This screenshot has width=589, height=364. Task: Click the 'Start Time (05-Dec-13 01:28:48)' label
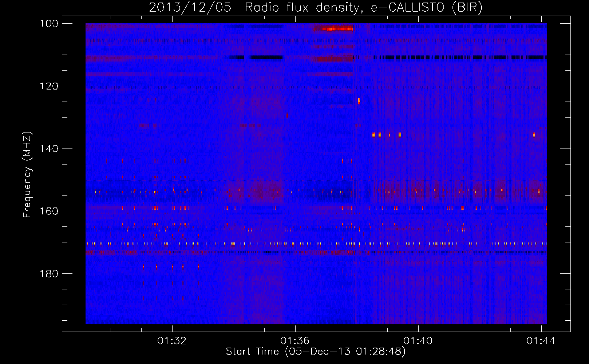point(316,352)
